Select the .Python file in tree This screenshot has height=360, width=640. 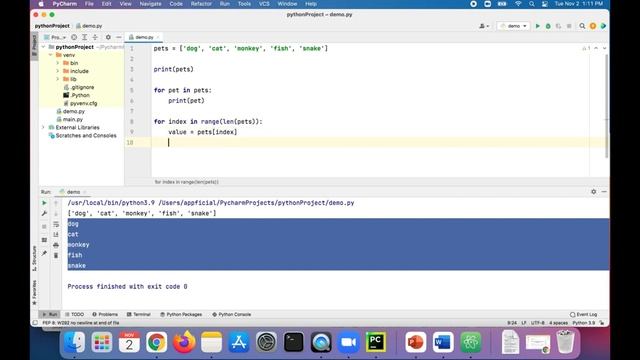[x=76, y=95]
